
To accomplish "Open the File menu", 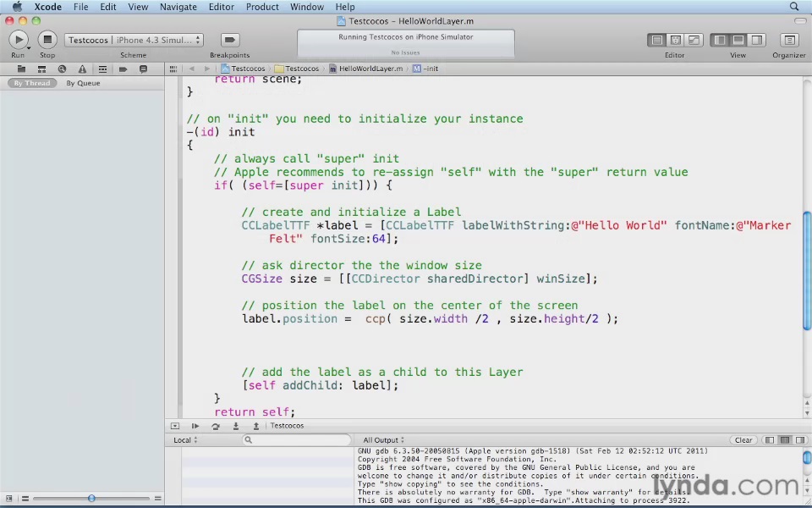I will click(x=81, y=7).
